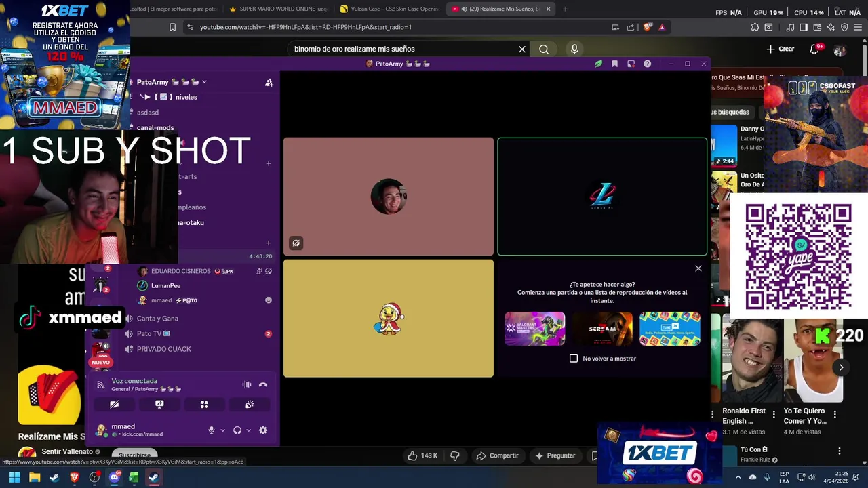Focus the LumanPee participant video tile

602,197
